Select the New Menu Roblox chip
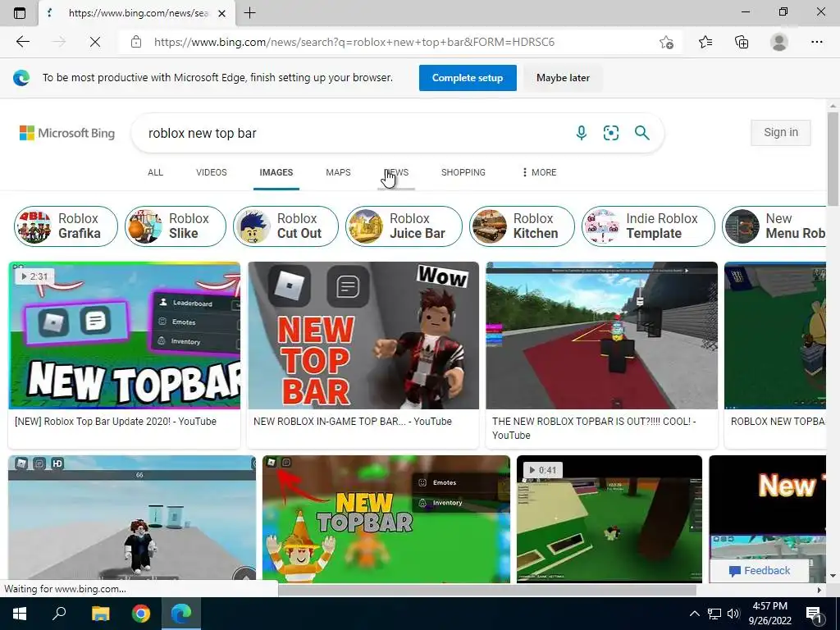The image size is (840, 630). point(774,226)
